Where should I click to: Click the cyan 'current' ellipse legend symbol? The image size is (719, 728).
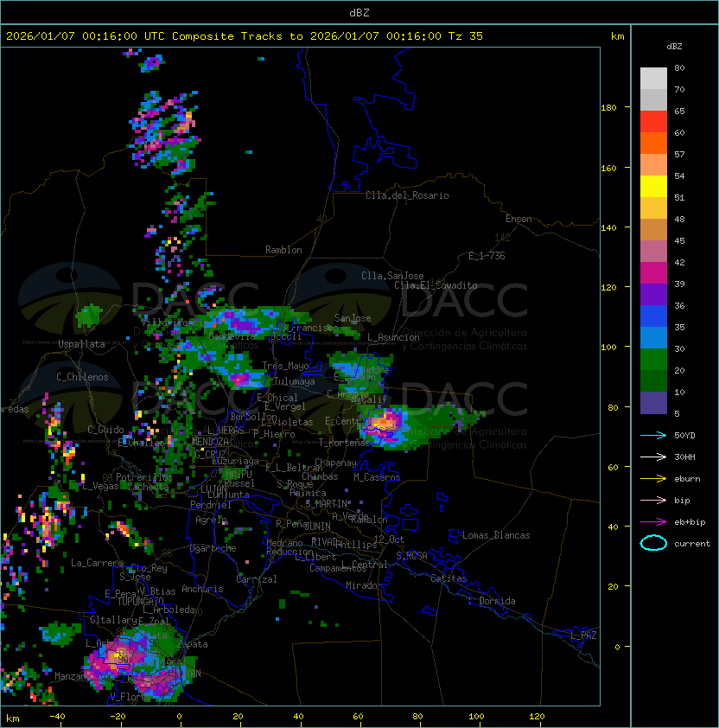(x=653, y=543)
